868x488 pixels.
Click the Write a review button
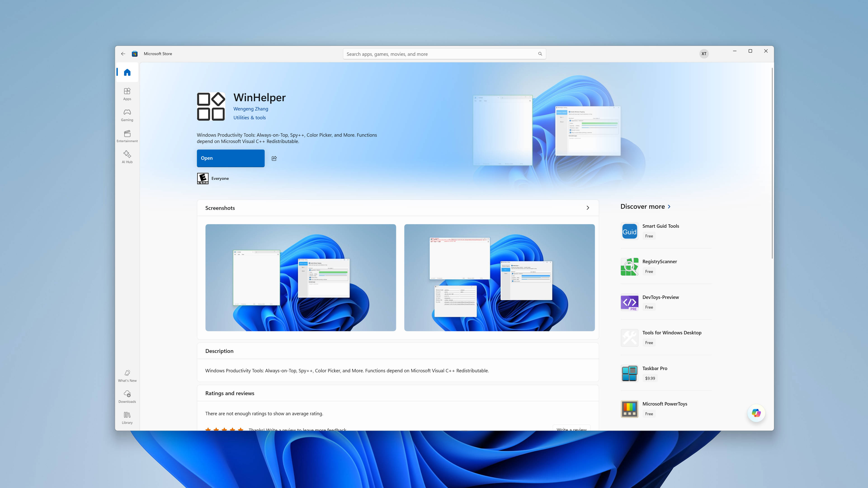[571, 428]
